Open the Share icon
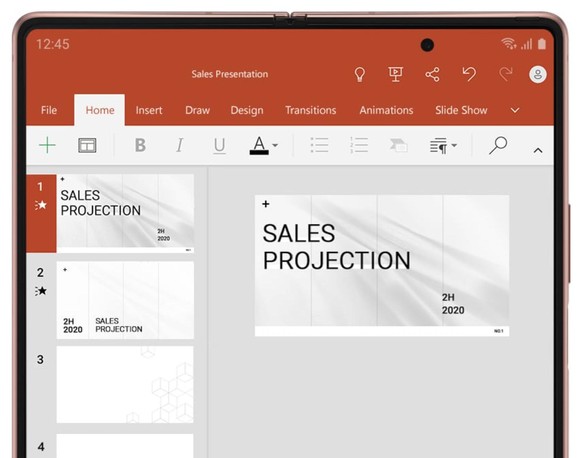Viewport: 582px width, 458px height. (x=432, y=74)
